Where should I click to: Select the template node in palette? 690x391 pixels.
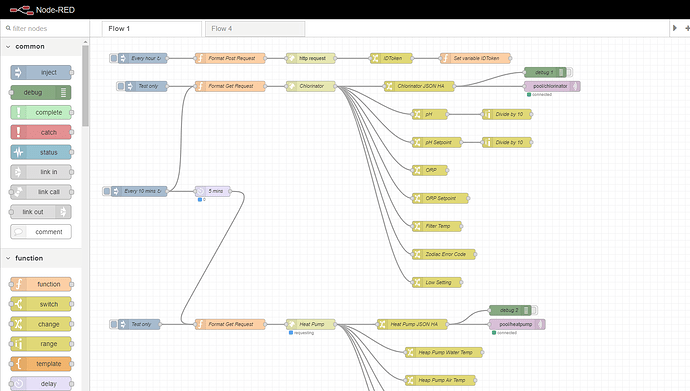tap(41, 364)
